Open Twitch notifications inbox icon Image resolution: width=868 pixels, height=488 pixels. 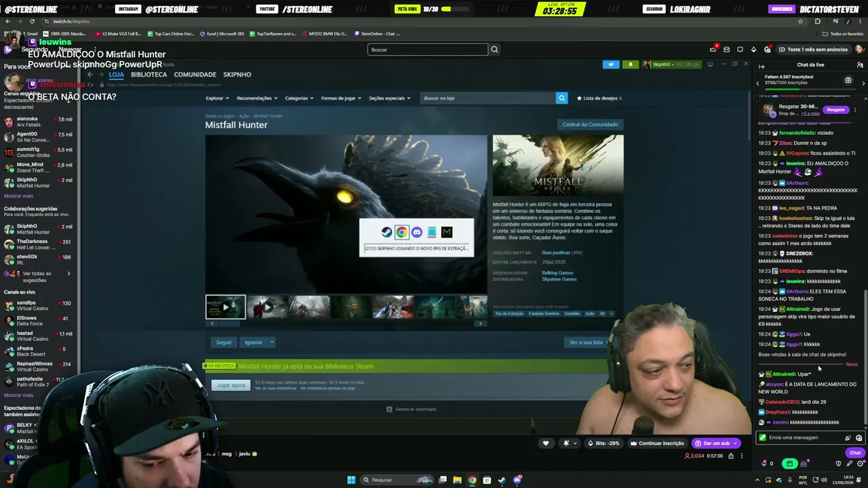pyautogui.click(x=726, y=49)
